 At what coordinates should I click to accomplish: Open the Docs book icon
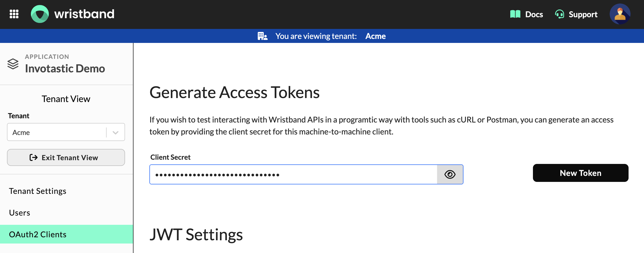(x=515, y=14)
